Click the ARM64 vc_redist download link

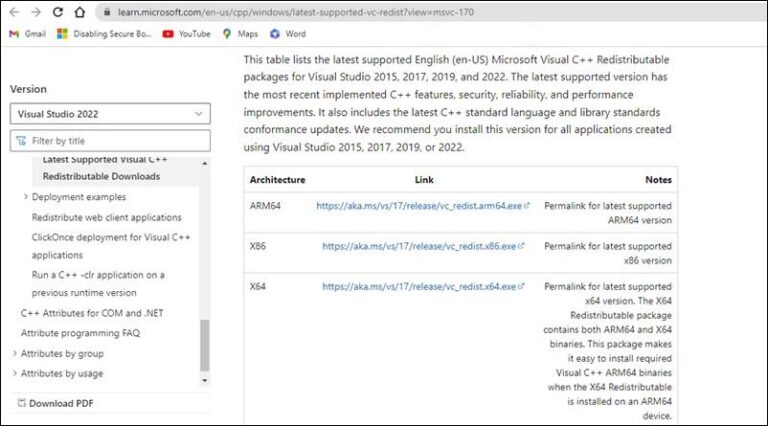tap(418, 205)
